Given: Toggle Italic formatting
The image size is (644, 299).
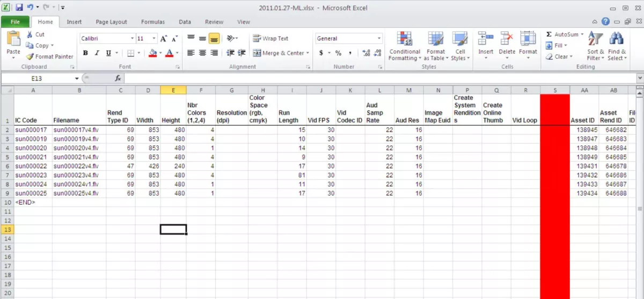Looking at the screenshot, I should (97, 53).
